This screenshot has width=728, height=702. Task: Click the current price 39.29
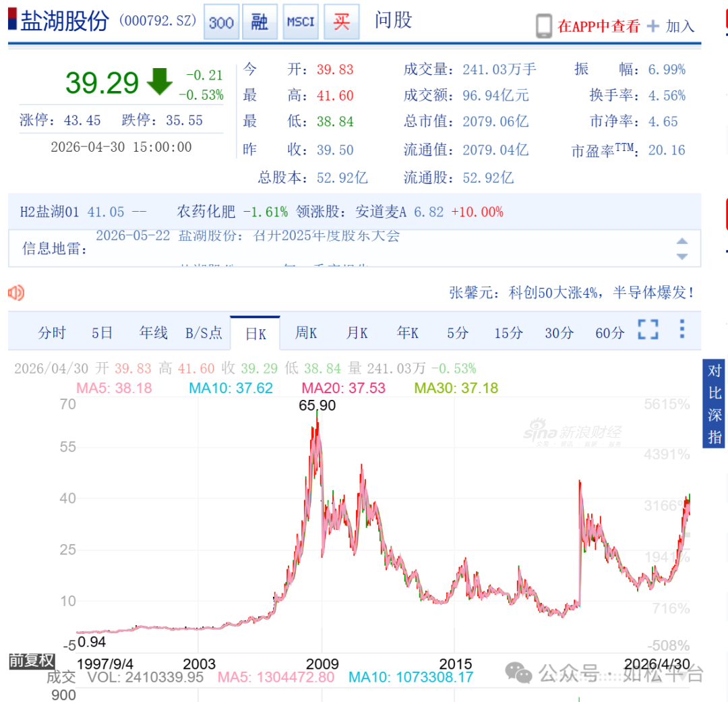point(102,83)
